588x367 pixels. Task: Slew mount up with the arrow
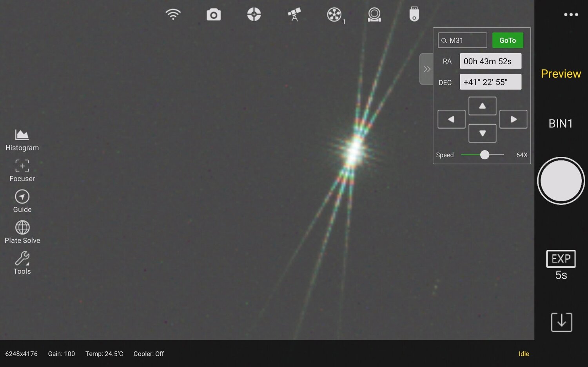tap(482, 105)
